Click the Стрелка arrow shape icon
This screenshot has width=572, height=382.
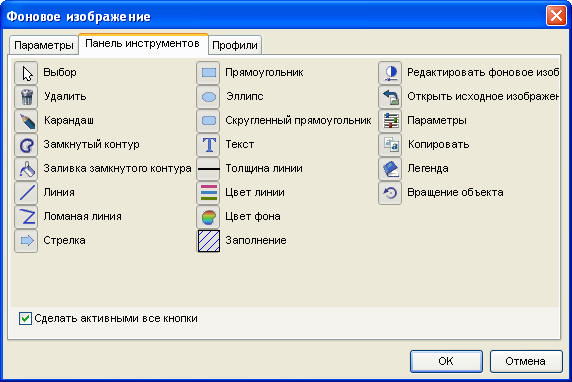click(x=26, y=241)
